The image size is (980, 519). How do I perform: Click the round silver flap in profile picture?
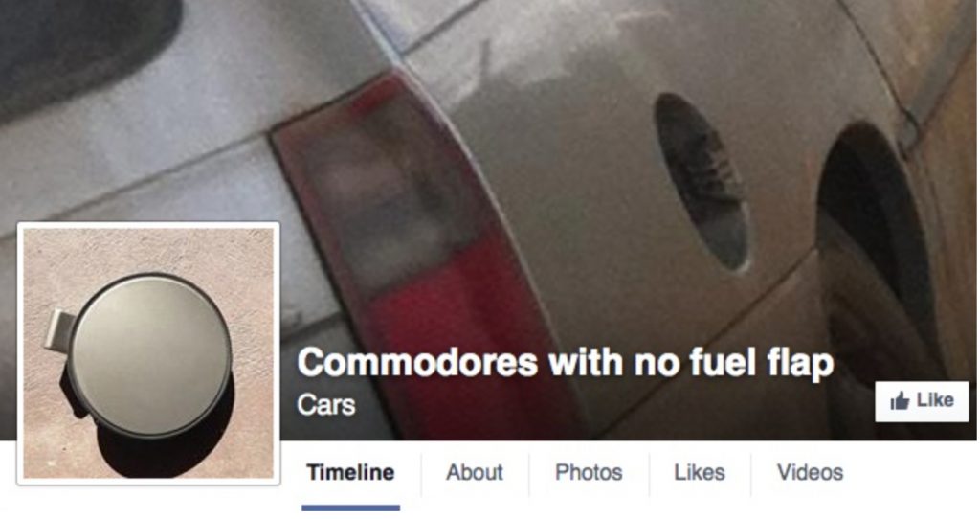pos(148,353)
